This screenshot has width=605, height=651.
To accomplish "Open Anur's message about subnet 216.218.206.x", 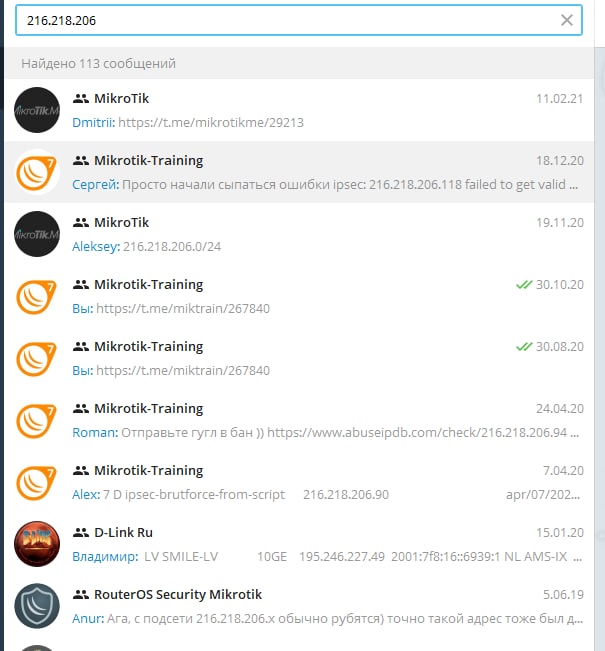I will click(x=299, y=606).
